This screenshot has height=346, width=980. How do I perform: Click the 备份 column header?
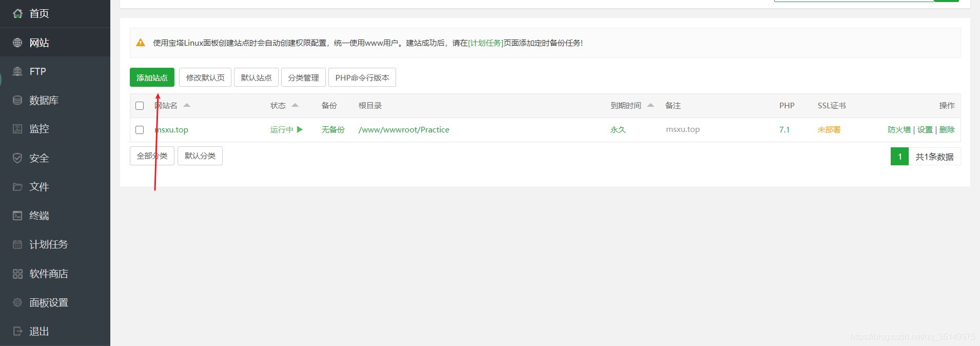coord(329,105)
